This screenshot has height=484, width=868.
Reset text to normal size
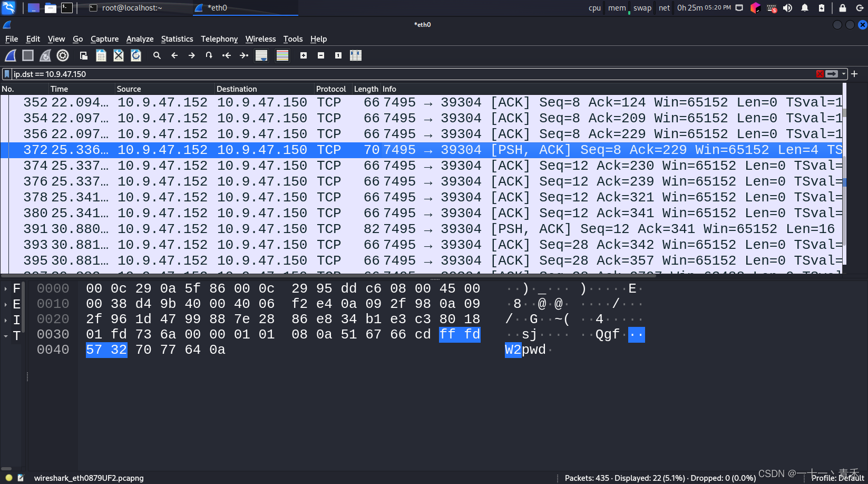point(338,55)
